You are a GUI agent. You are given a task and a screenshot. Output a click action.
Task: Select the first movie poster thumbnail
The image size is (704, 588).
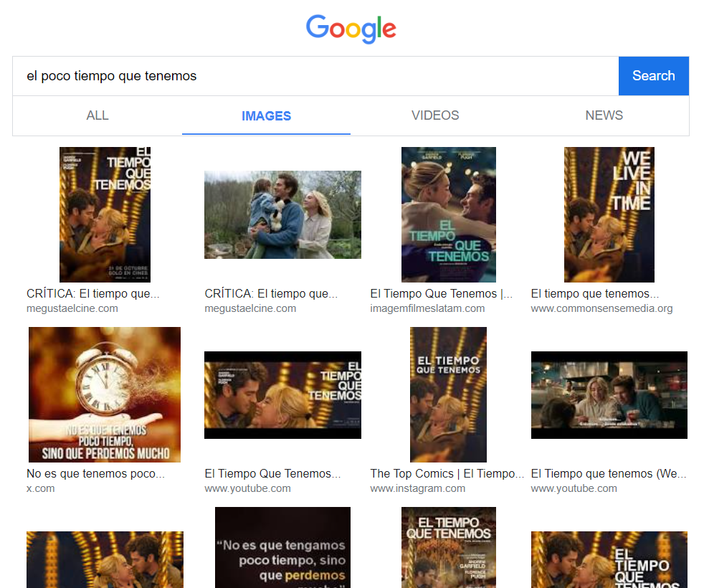105,214
